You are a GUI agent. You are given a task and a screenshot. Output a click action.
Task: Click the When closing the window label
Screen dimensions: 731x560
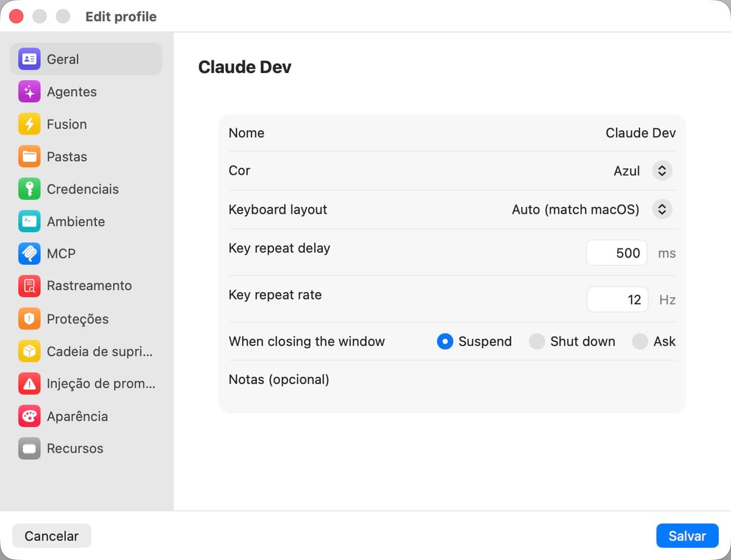(x=306, y=341)
